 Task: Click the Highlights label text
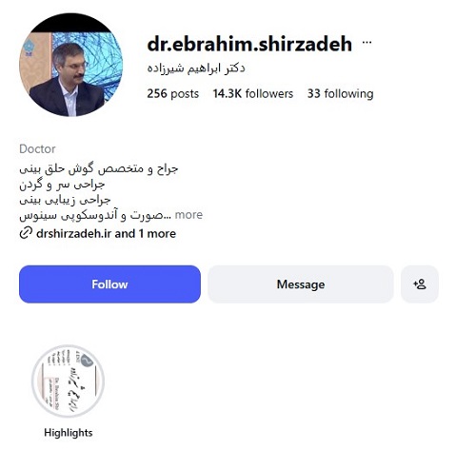[x=69, y=433]
